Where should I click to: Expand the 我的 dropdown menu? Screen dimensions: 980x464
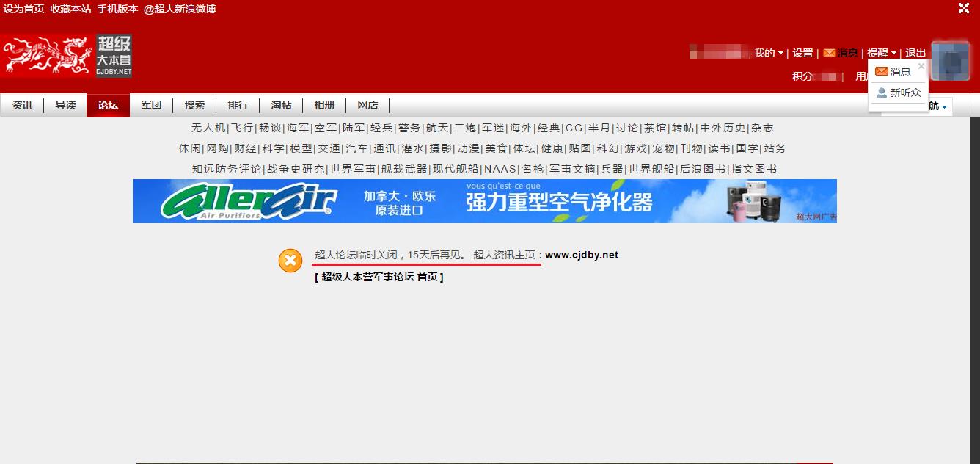pos(769,53)
